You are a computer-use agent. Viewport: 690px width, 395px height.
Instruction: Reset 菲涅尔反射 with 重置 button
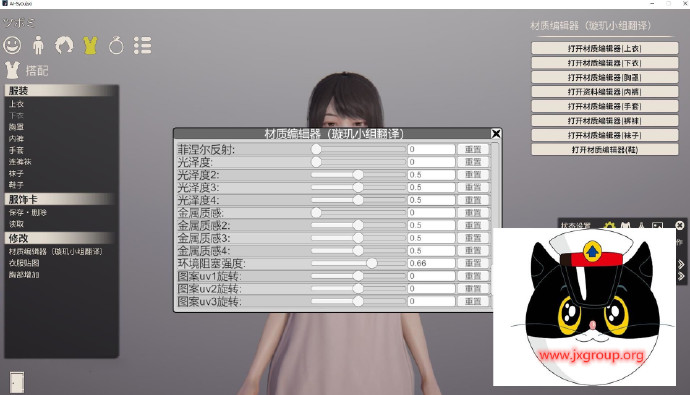(473, 149)
